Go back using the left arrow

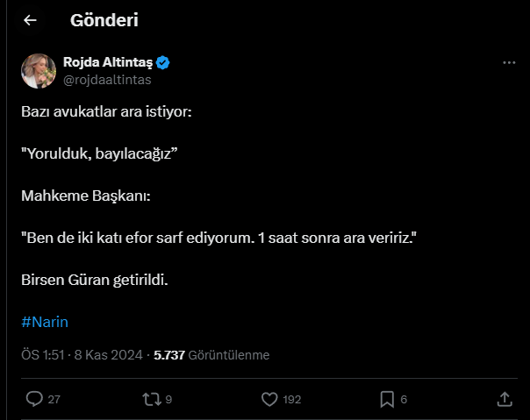[30, 20]
